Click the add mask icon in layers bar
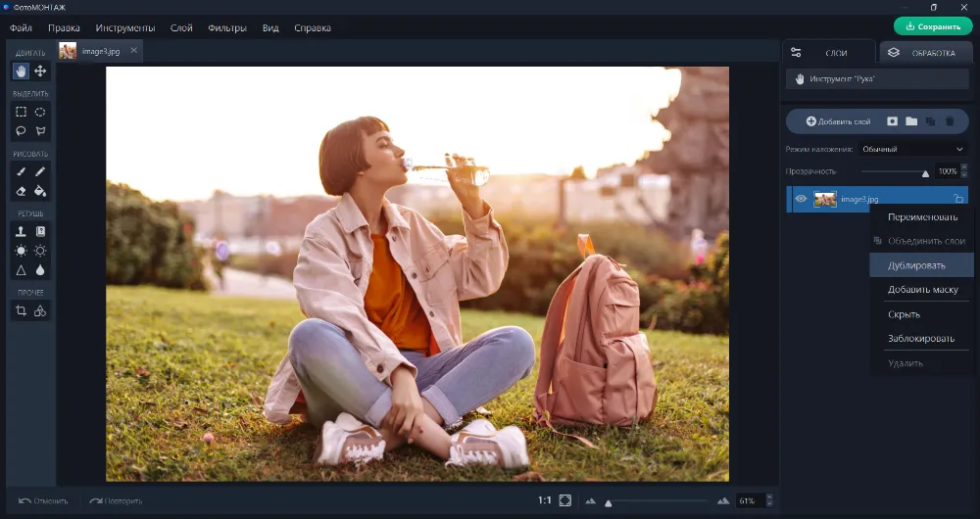The width and height of the screenshot is (980, 519). [x=893, y=121]
